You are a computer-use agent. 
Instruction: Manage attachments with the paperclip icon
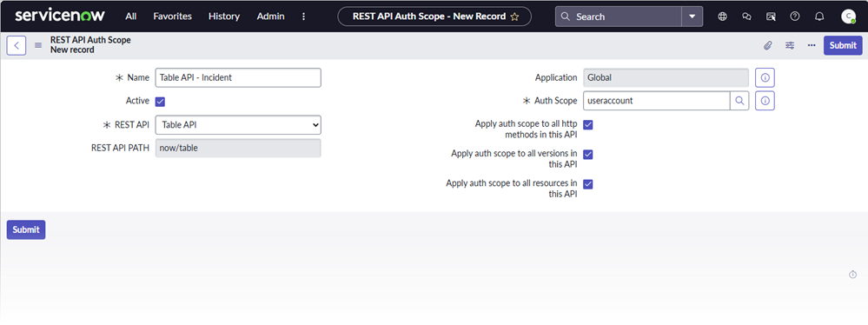point(767,45)
